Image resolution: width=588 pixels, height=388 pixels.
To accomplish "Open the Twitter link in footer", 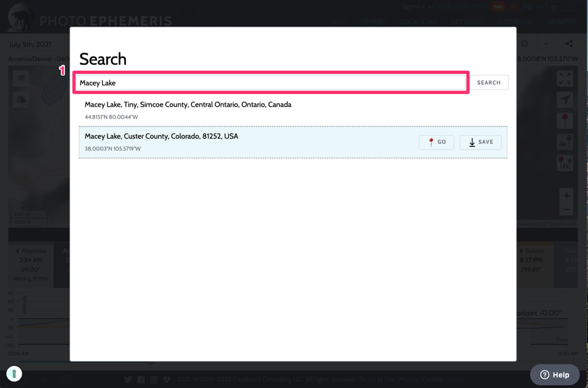I will pos(128,380).
